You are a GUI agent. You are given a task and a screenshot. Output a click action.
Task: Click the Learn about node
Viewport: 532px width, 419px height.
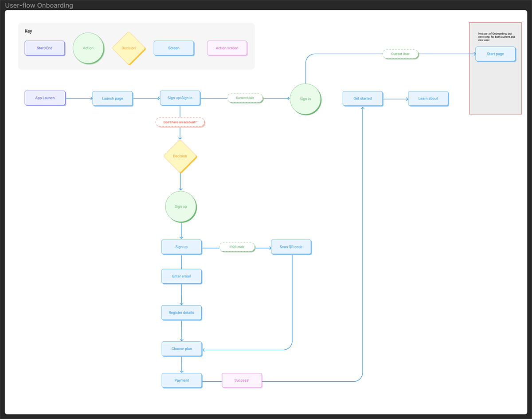[x=428, y=99]
